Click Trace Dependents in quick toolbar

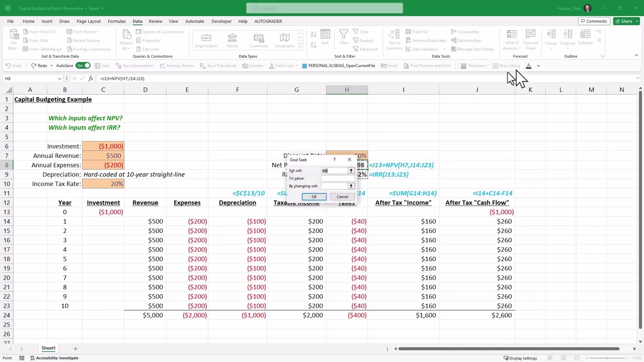pyautogui.click(x=134, y=66)
